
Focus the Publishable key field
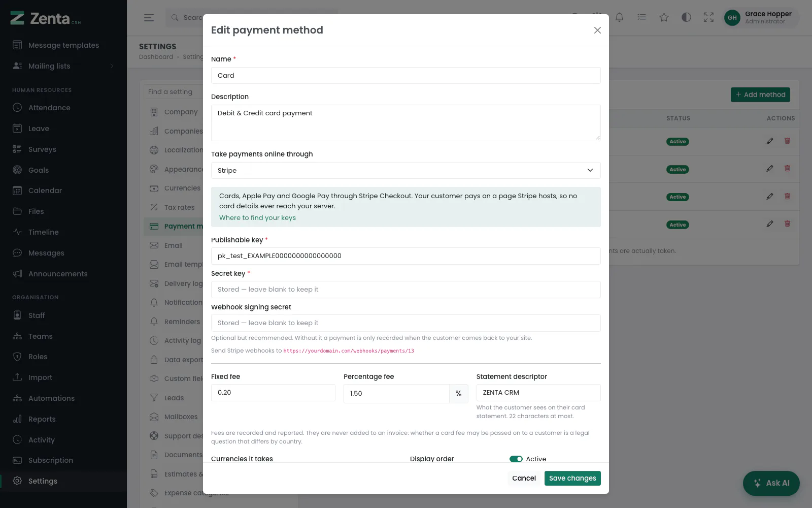click(406, 256)
